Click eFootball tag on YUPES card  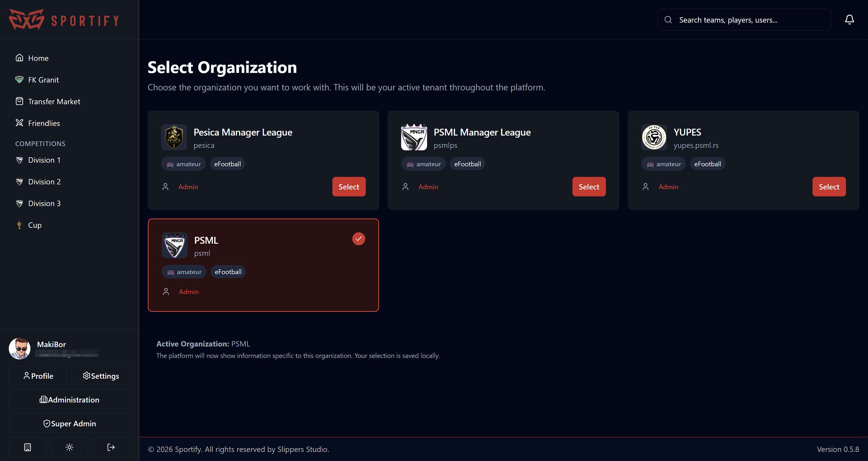(707, 164)
